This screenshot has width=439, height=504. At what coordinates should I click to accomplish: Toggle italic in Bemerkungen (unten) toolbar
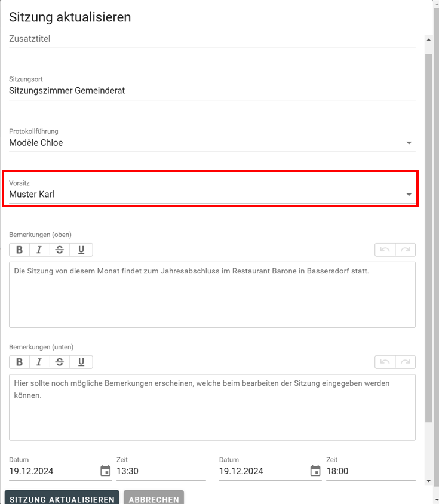pyautogui.click(x=39, y=362)
